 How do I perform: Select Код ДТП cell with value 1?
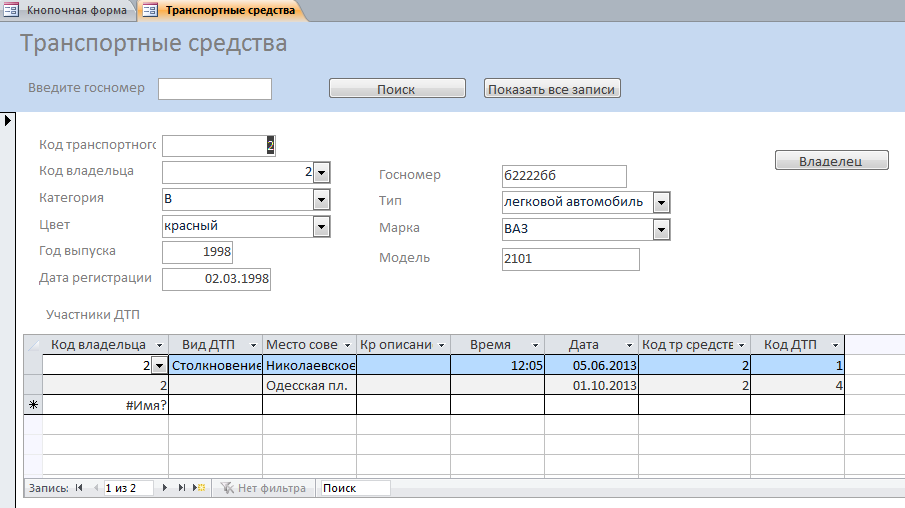[798, 365]
